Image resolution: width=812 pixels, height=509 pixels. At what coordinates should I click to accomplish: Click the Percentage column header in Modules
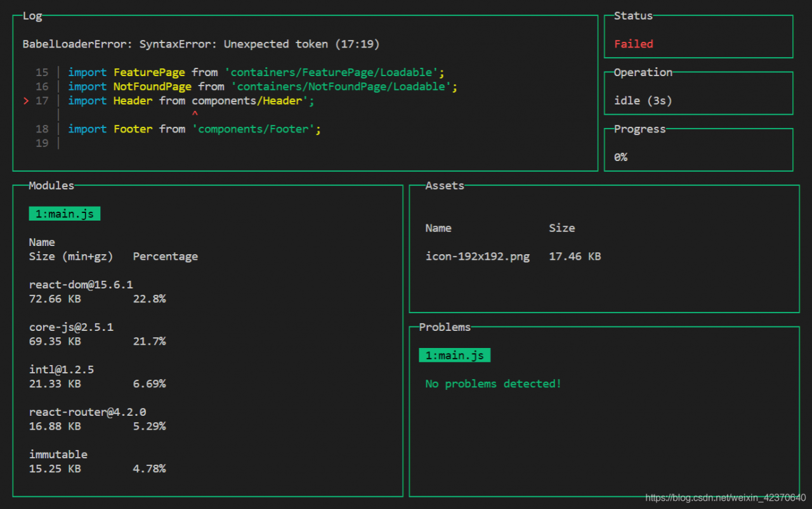(165, 257)
